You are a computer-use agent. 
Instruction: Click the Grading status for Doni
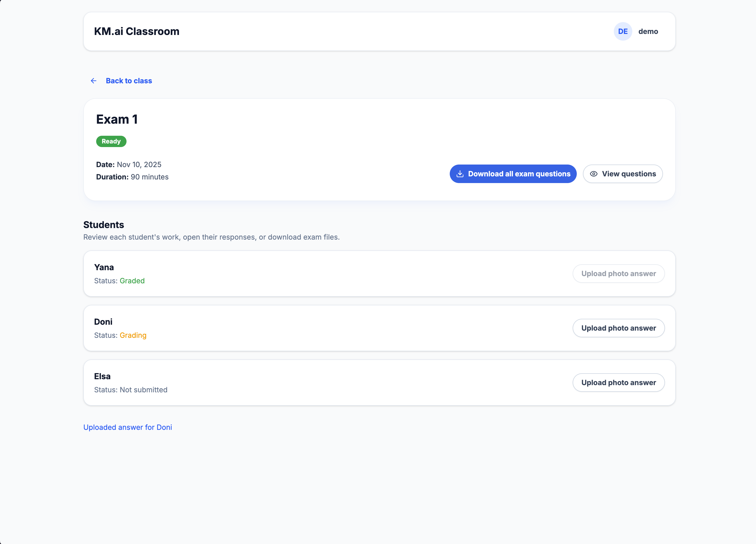coord(133,335)
